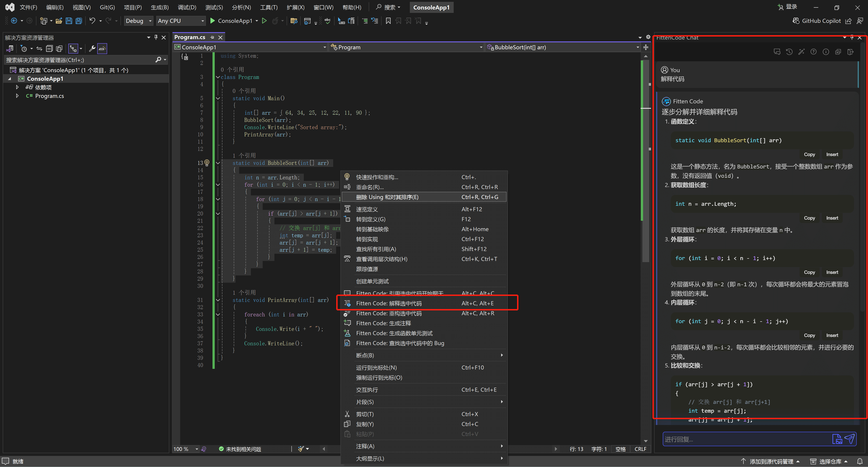The height and width of the screenshot is (467, 868).
Task: Click the bookmark toggle icon in toolbar
Action: click(x=388, y=21)
